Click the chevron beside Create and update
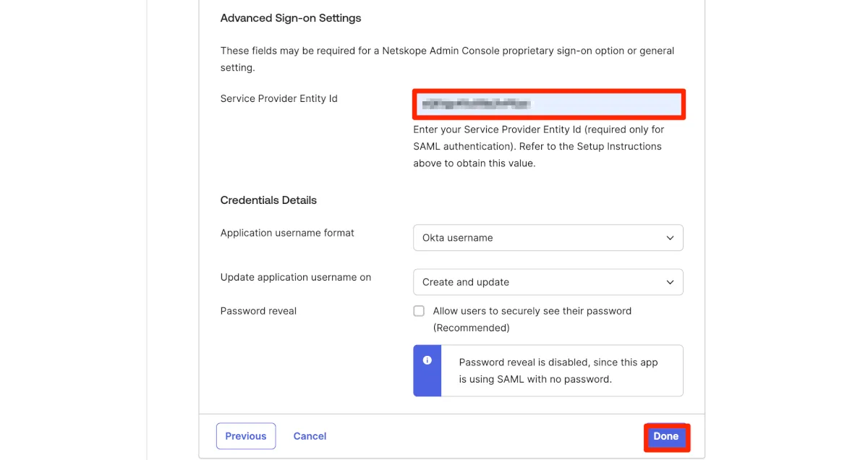This screenshot has height=460, width=868. pyautogui.click(x=670, y=282)
